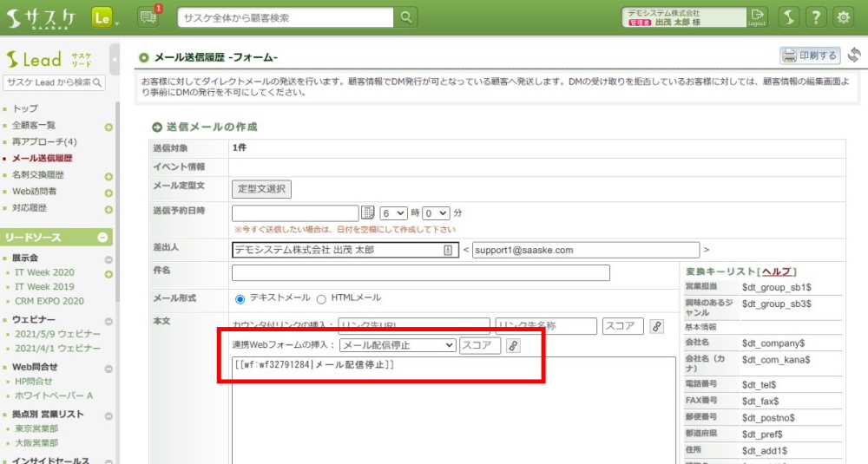Click the refresh arrows icon
The width and height of the screenshot is (868, 464).
(x=854, y=56)
